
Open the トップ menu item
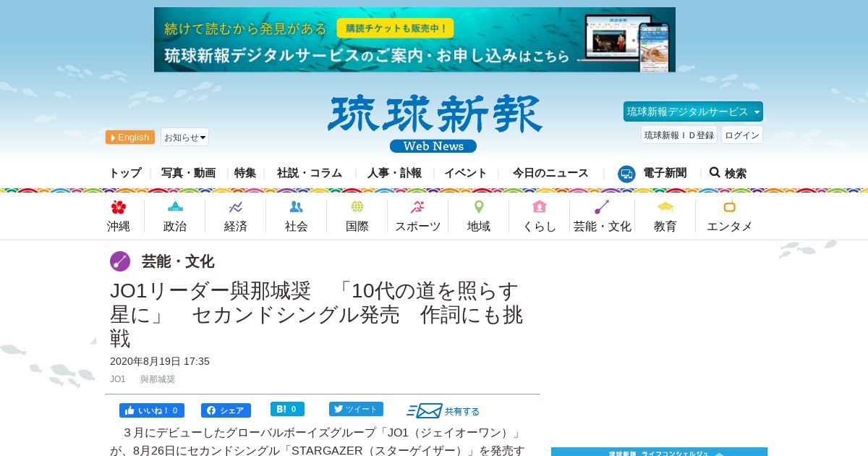pyautogui.click(x=125, y=173)
